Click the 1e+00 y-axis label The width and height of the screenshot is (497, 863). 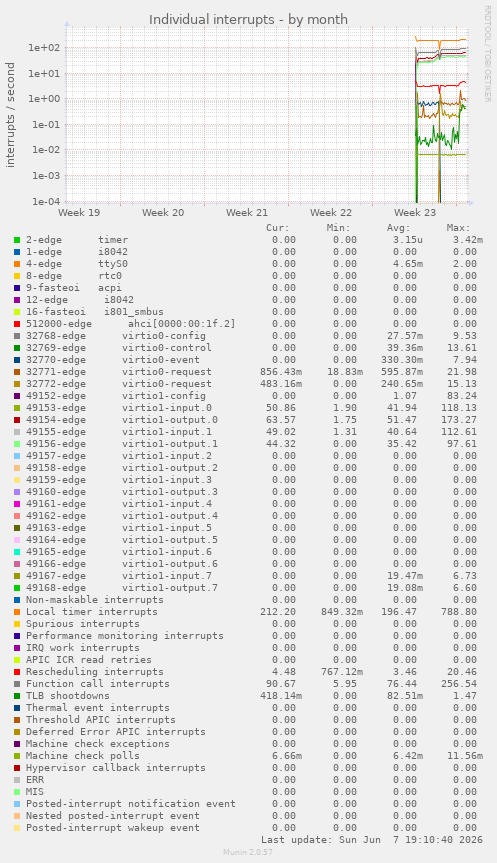(43, 99)
